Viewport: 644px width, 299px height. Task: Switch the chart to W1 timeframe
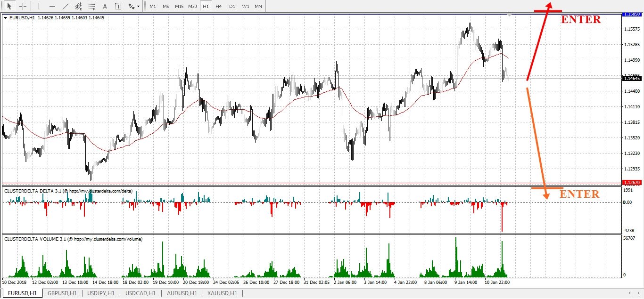point(246,7)
